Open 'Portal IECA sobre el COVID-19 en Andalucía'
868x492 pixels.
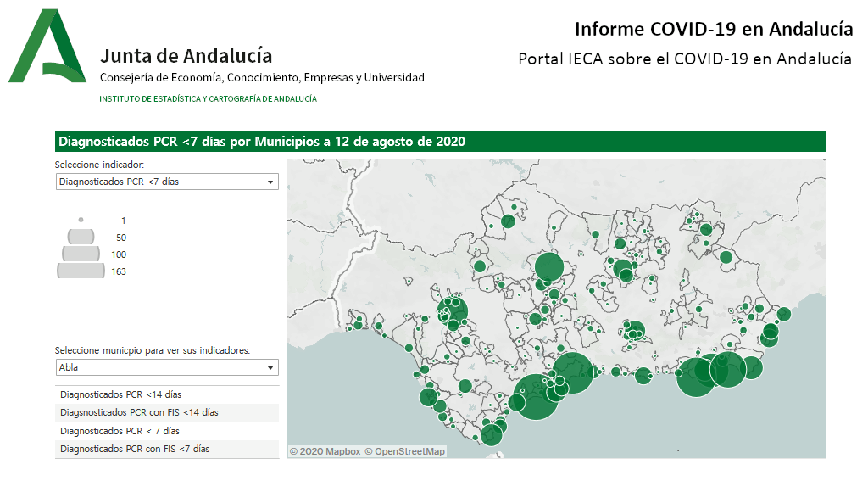pyautogui.click(x=685, y=59)
